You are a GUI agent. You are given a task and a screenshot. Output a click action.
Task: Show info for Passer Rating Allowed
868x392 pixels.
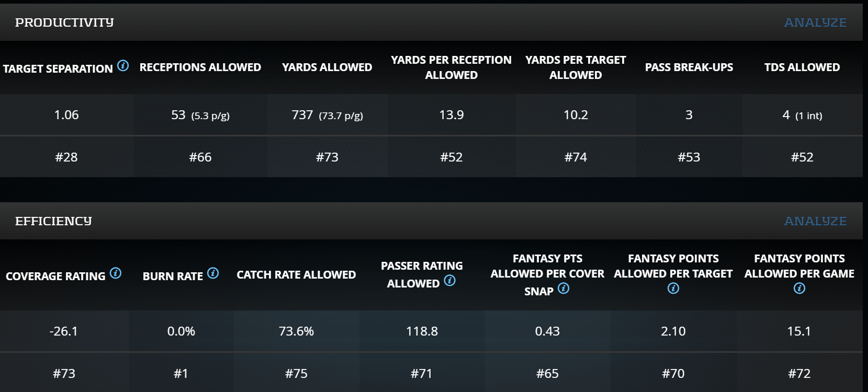pos(449,281)
